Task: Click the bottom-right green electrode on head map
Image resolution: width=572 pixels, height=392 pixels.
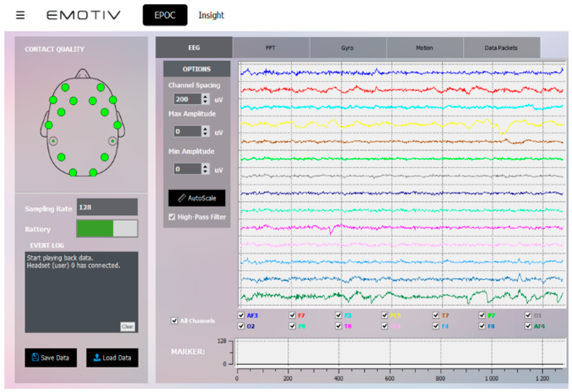Action: 93,173
